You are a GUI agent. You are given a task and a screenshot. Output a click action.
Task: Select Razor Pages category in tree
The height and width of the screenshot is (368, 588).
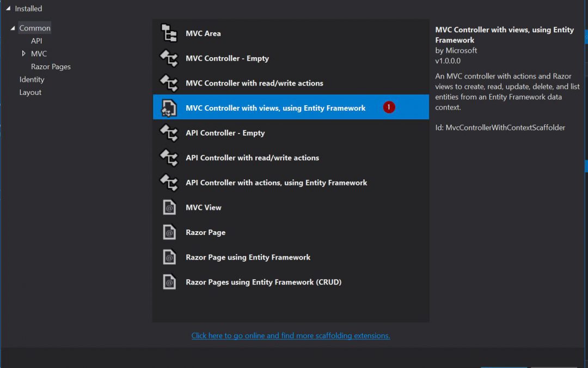51,67
